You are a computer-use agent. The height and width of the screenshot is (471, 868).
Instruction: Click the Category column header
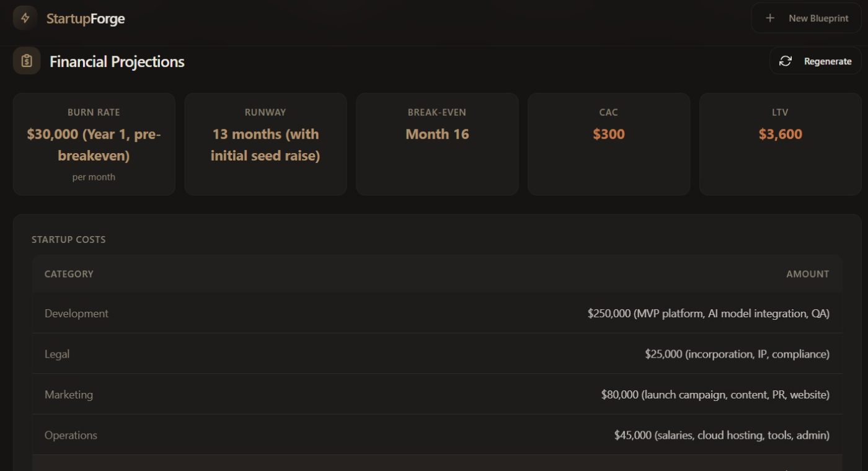[x=69, y=274]
